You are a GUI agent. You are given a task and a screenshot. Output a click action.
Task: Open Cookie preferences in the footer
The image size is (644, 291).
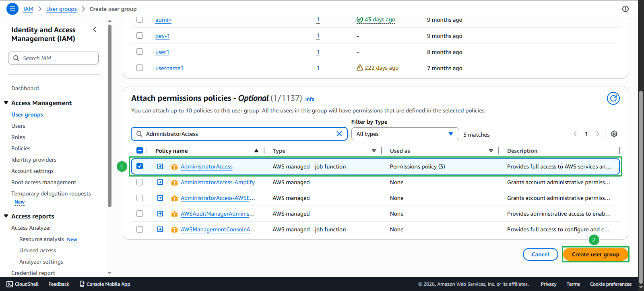tap(611, 284)
